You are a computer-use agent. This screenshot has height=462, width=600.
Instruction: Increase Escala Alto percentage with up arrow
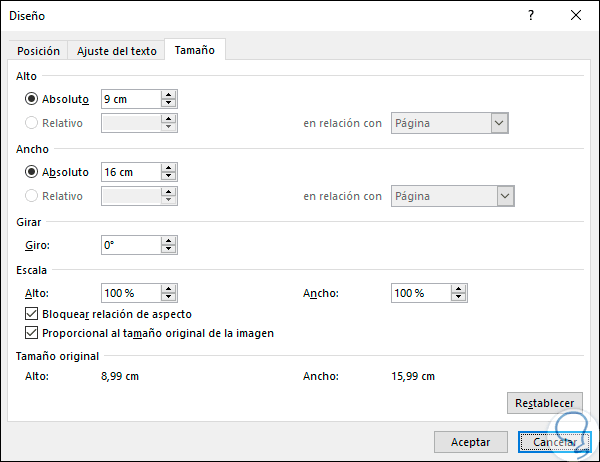169,289
